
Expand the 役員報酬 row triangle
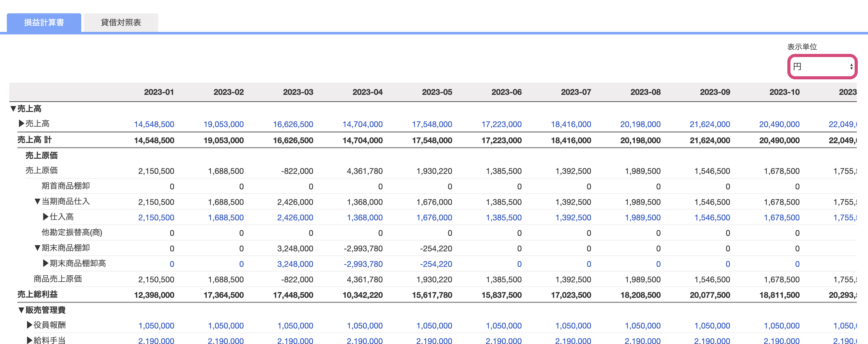(x=29, y=325)
